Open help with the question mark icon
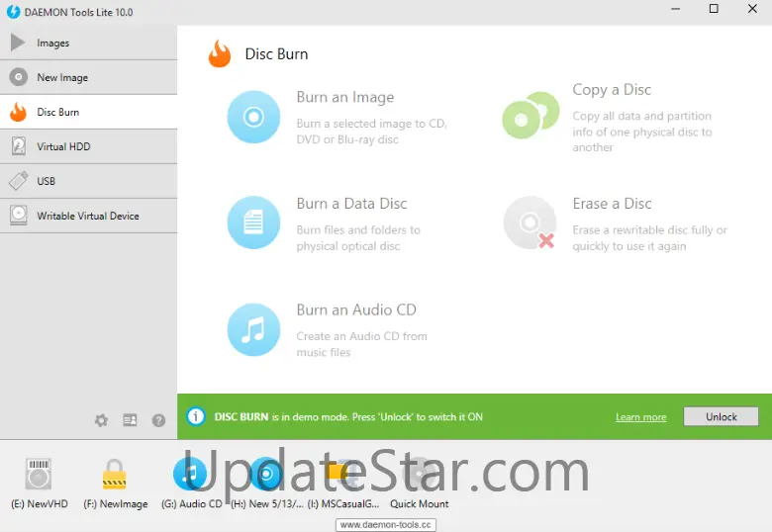This screenshot has height=532, width=772. tap(158, 420)
